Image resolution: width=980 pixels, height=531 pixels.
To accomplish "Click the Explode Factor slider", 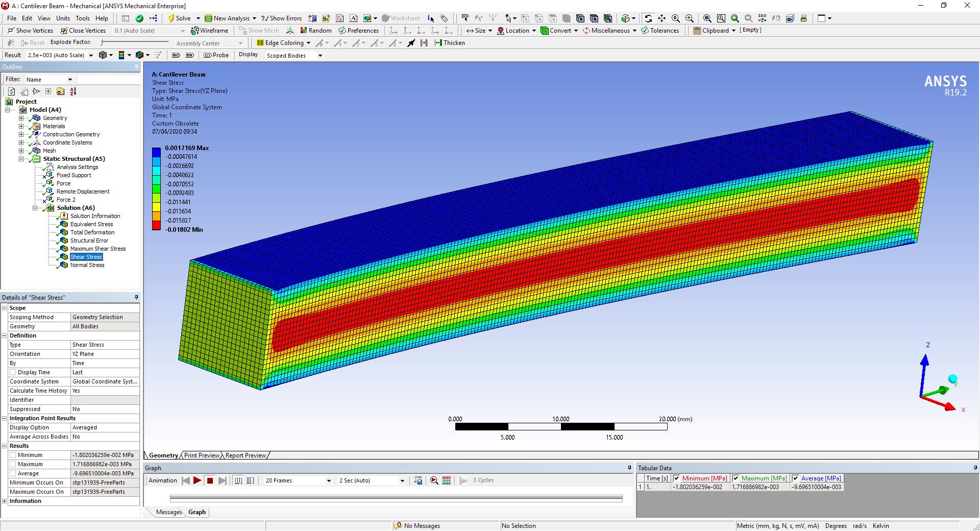I will [x=135, y=42].
